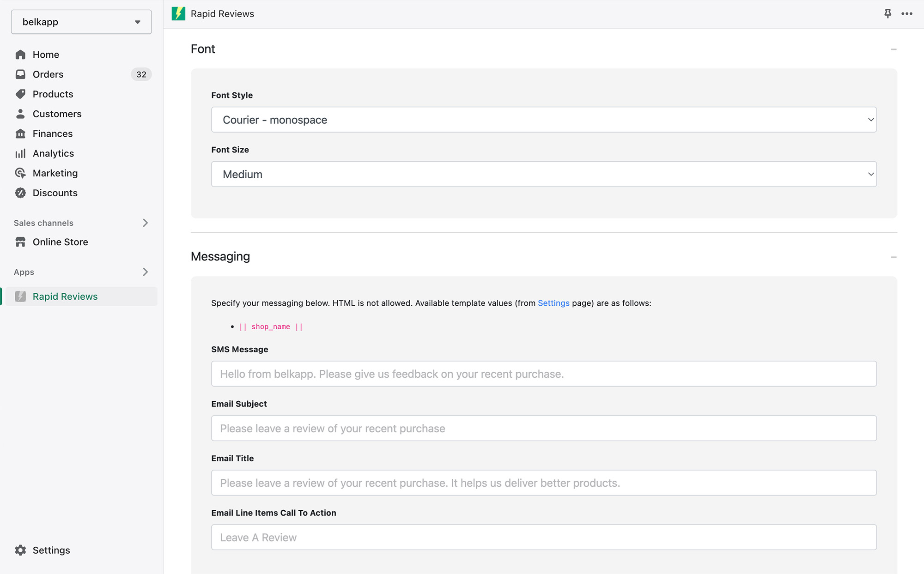Screen dimensions: 924x574
Task: Click the SMS Message input field
Action: (544, 374)
